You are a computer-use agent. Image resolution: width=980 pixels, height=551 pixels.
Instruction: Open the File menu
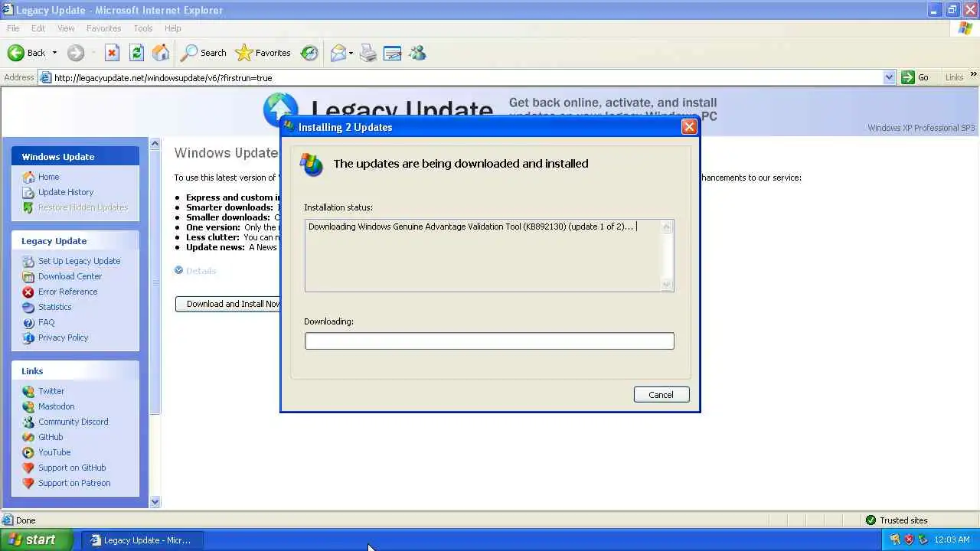(x=13, y=28)
